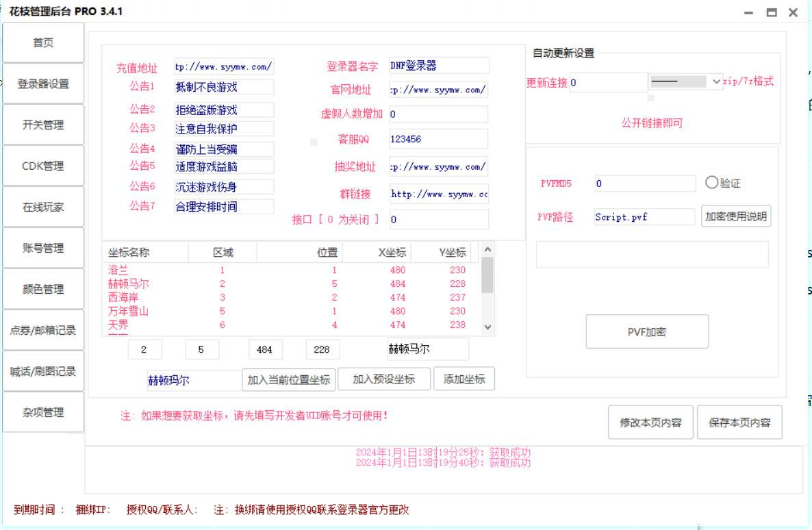Switch to the CDK管理 tab
This screenshot has width=812, height=530.
[x=43, y=166]
